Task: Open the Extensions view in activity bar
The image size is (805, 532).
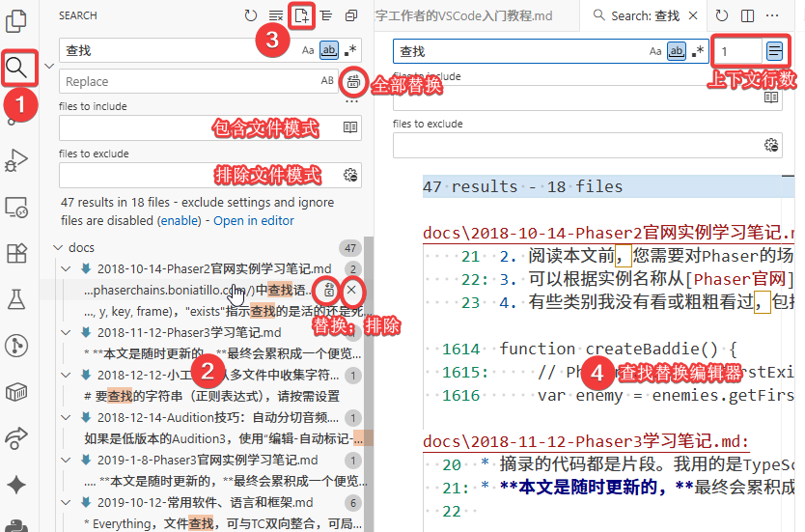Action: tap(18, 253)
